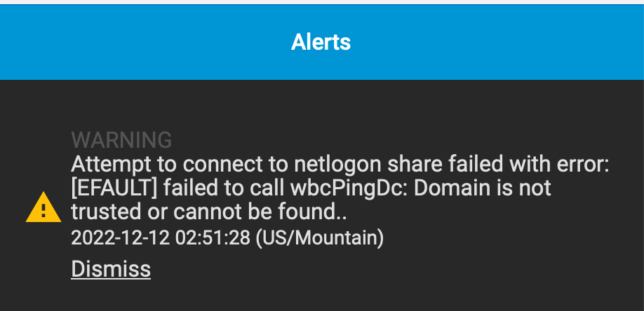Click "failed with error:" in the first line

tap(528, 165)
